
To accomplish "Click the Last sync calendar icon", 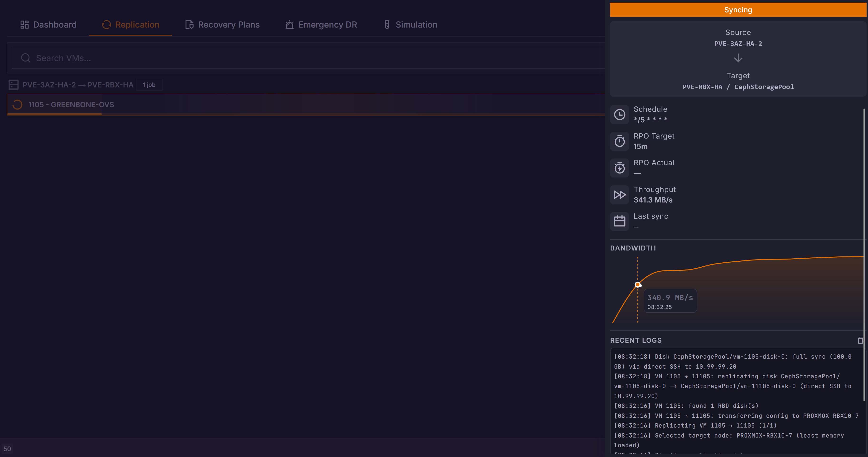I will [x=619, y=221].
